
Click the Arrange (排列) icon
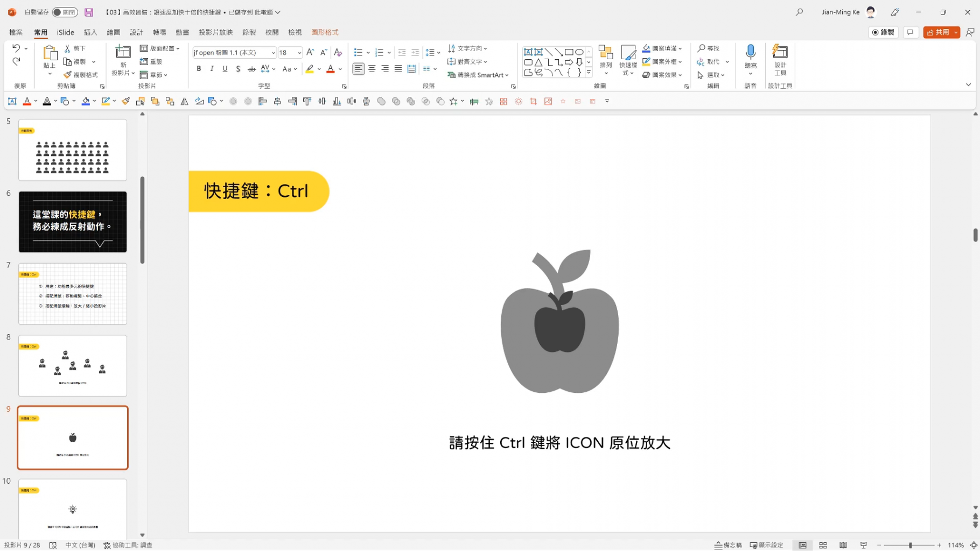[605, 56]
